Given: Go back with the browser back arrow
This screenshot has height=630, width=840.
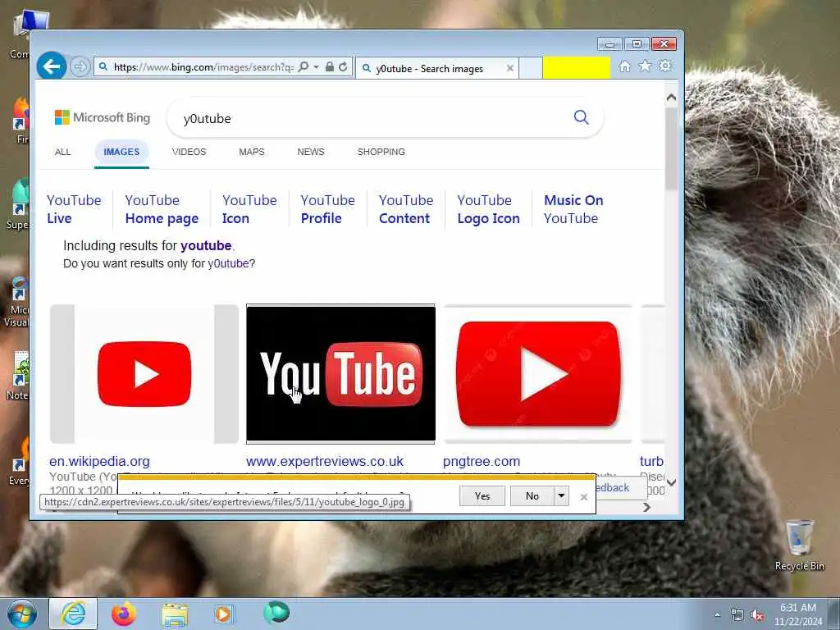Looking at the screenshot, I should click(52, 66).
